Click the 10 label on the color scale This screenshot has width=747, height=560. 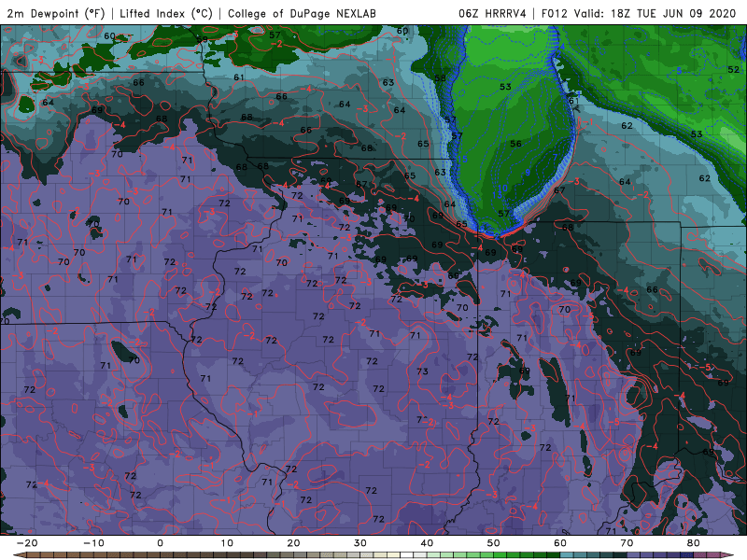227,543
